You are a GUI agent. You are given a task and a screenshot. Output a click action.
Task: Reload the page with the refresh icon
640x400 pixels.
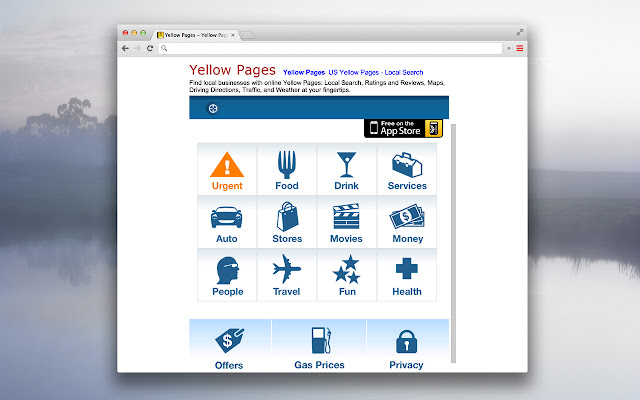coord(150,48)
